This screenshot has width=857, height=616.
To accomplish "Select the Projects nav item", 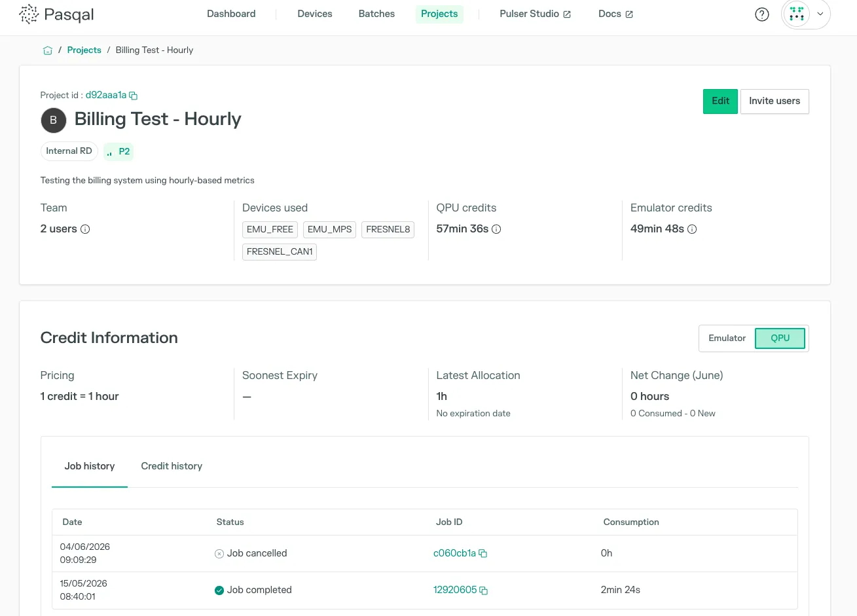I will 439,14.
